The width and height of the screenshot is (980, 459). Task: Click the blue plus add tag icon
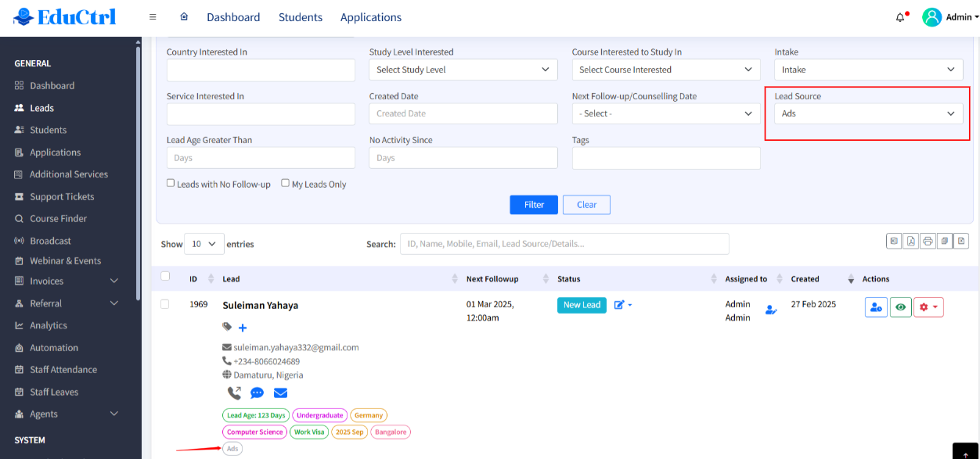[x=243, y=327]
